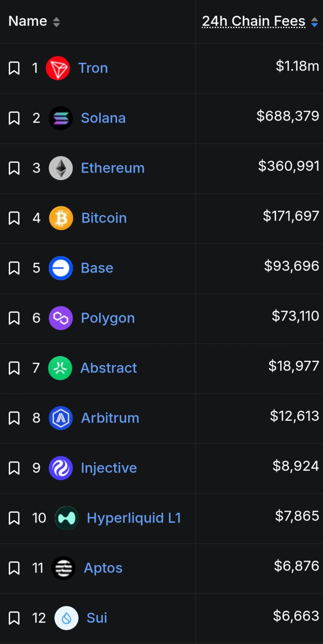This screenshot has height=644, width=323.
Task: Open the Aptos chain link
Action: pos(103,568)
